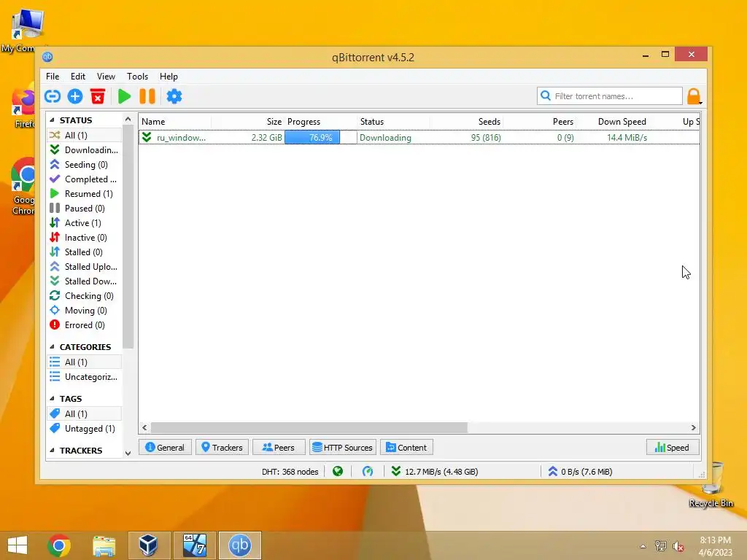Click the Add torrent file plus icon
747x560 pixels.
click(x=75, y=96)
